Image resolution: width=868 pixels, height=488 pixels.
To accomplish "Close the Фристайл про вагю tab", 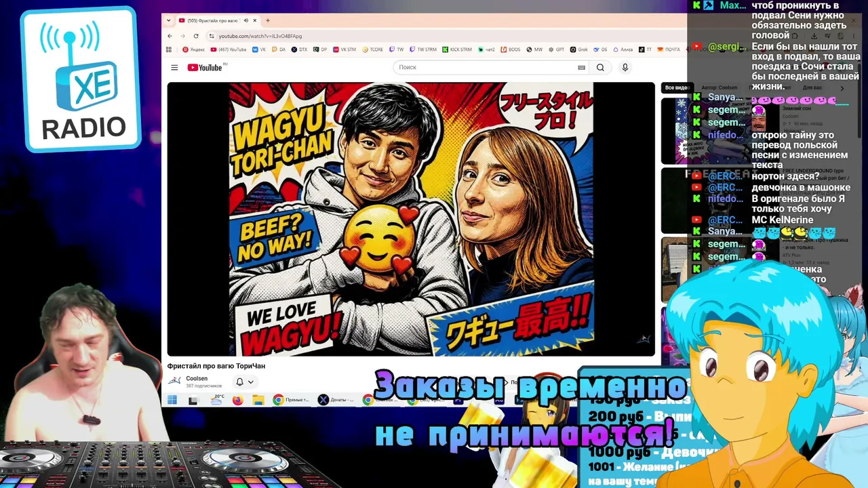I will click(255, 20).
